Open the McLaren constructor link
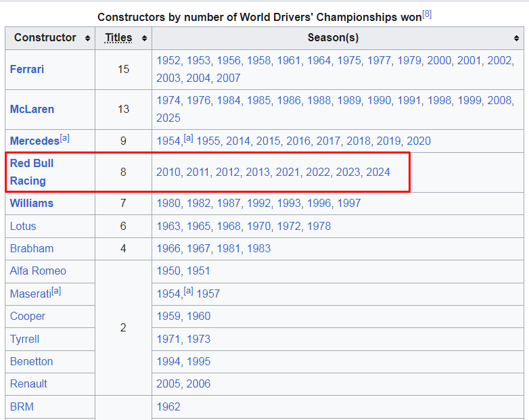Image resolution: width=529 pixels, height=420 pixels. tap(32, 109)
